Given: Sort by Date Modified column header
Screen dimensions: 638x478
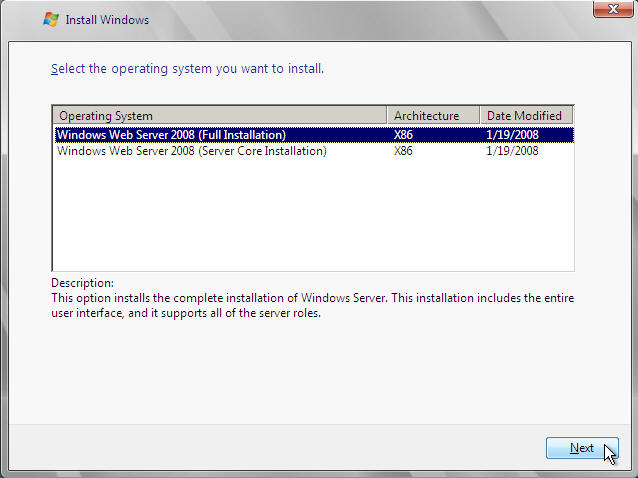Looking at the screenshot, I should point(527,116).
